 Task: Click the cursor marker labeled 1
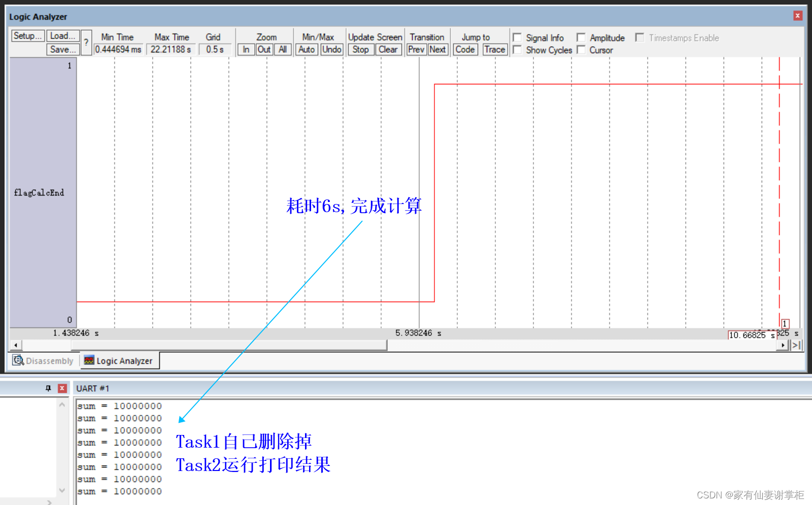tap(785, 323)
